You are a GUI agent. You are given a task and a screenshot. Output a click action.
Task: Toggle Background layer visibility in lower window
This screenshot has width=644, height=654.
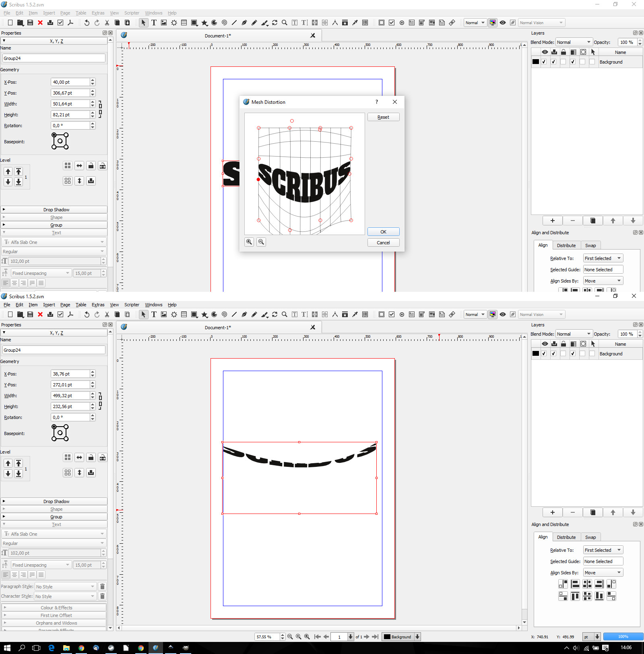(544, 354)
